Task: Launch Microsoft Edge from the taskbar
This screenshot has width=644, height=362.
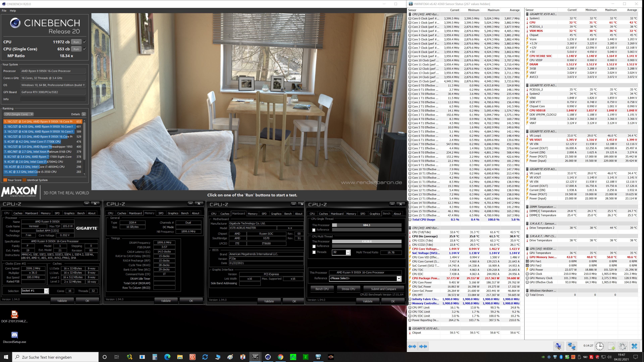Action: click(x=167, y=357)
